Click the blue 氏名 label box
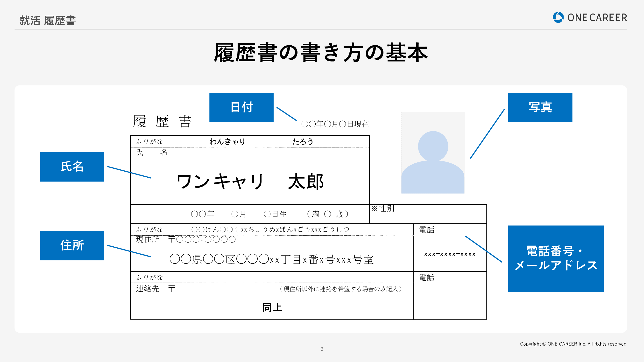644x362 pixels. click(x=72, y=167)
